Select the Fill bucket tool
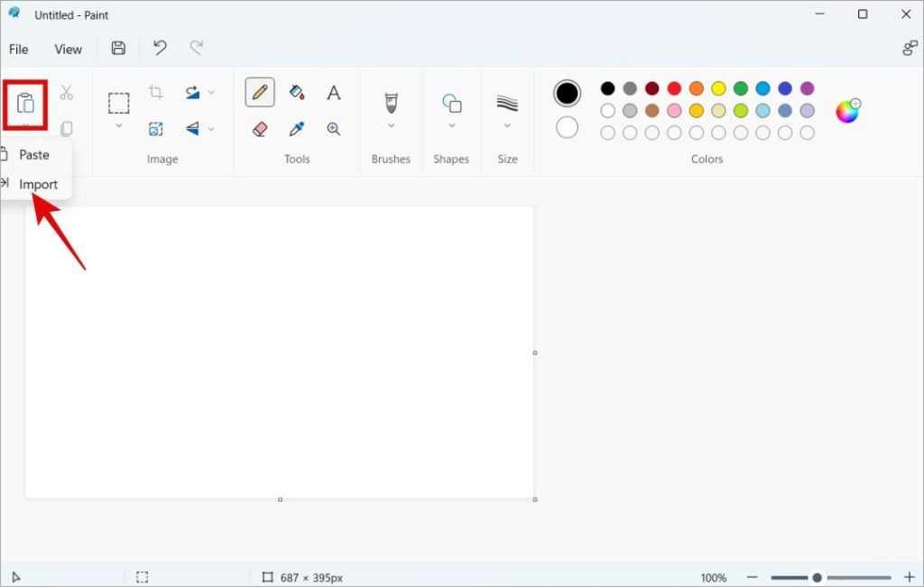Screen dimensions: 924x587 pos(297,92)
